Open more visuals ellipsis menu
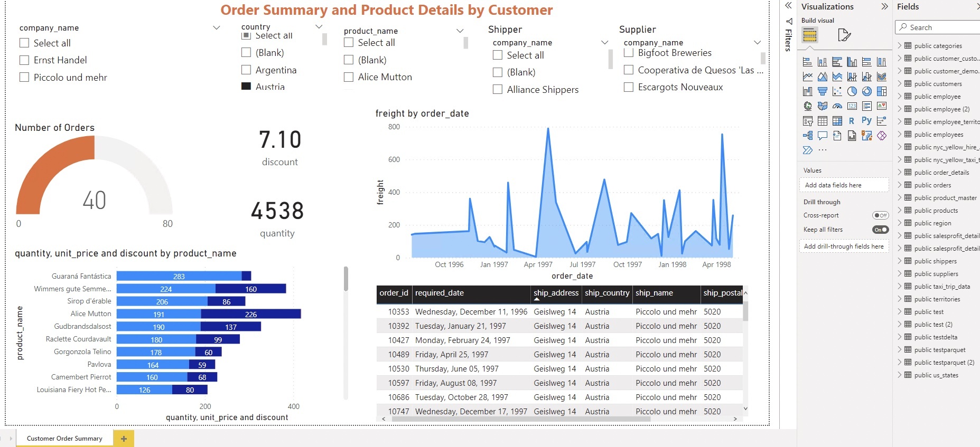The image size is (980, 447). coord(823,150)
